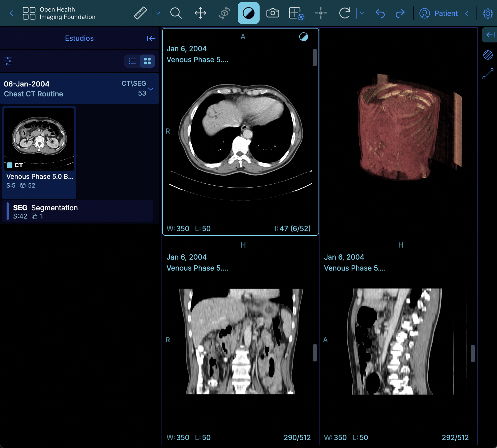Click the Redo arrow
Screen dimensions: 497x448
400,13
